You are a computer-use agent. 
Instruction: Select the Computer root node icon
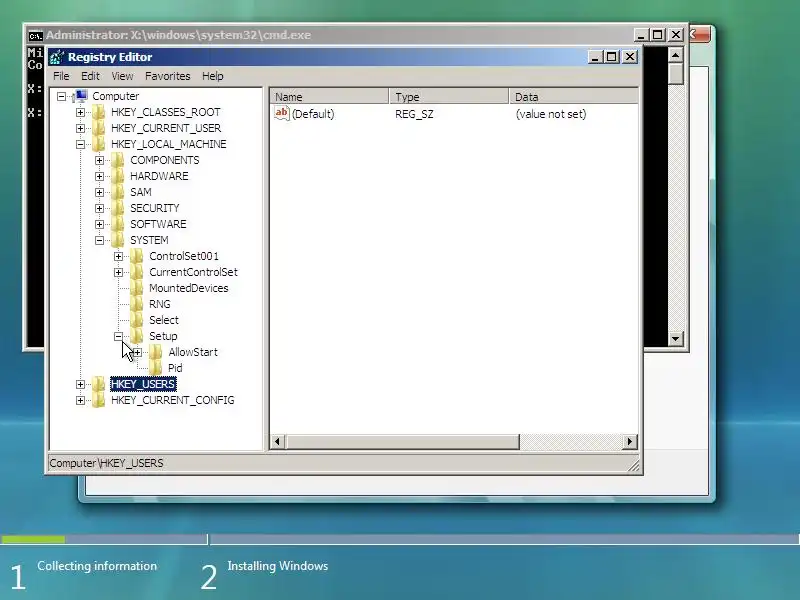tap(81, 96)
